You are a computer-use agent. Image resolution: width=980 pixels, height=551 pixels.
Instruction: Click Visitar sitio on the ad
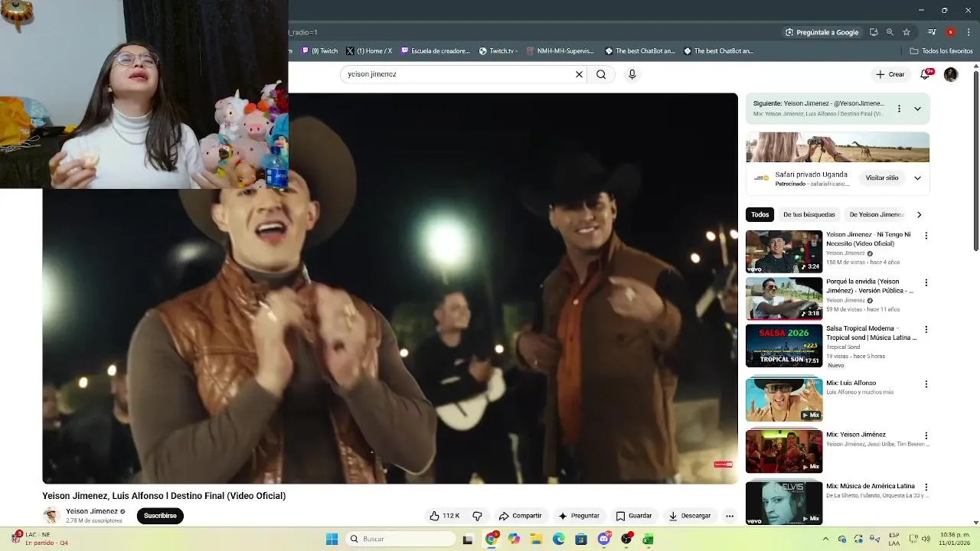point(882,178)
